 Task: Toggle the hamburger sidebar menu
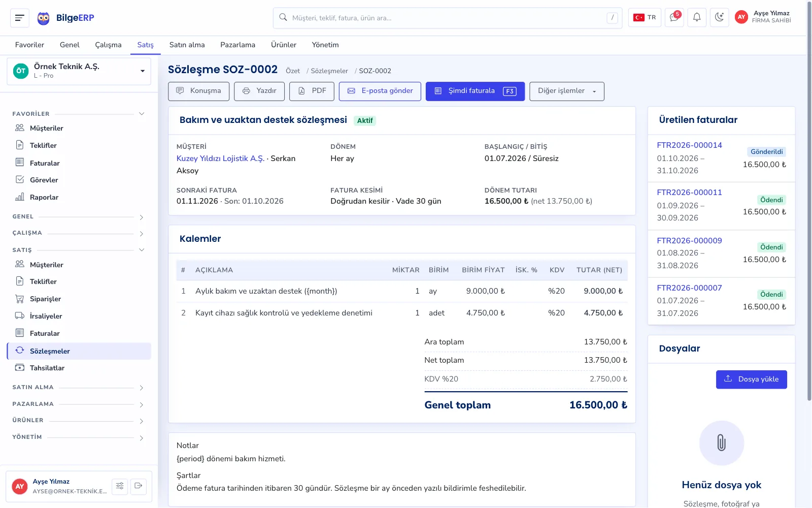(x=20, y=18)
